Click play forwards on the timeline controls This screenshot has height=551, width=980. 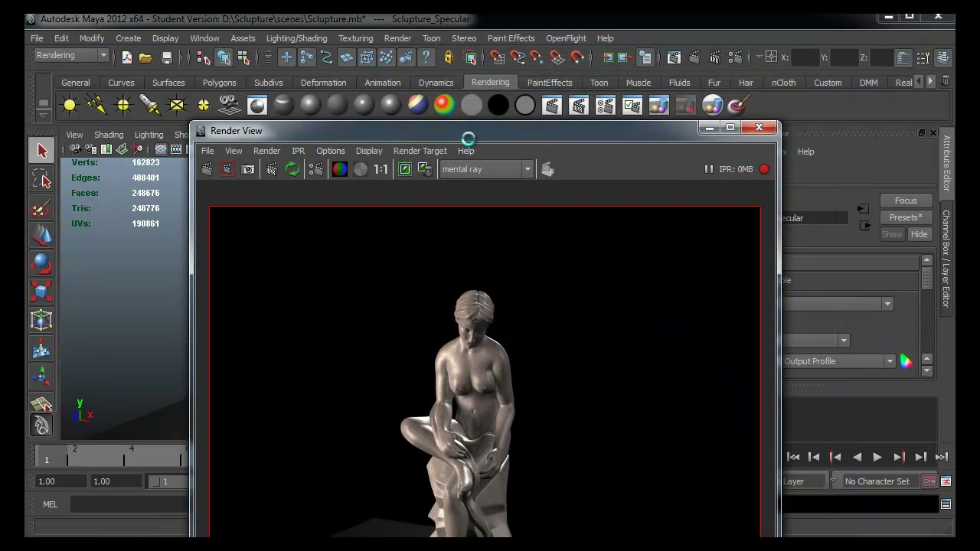click(x=877, y=457)
